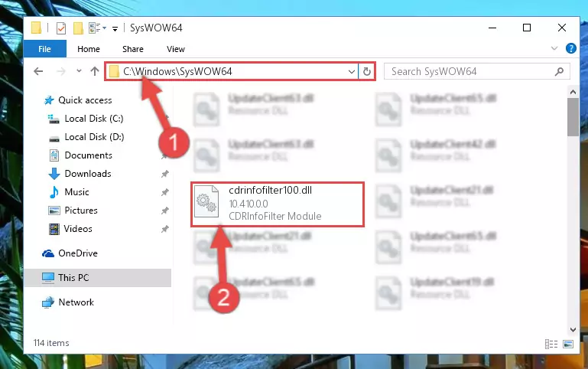588x369 pixels.
Task: Click the New folder quick access icon
Action: tap(78, 28)
